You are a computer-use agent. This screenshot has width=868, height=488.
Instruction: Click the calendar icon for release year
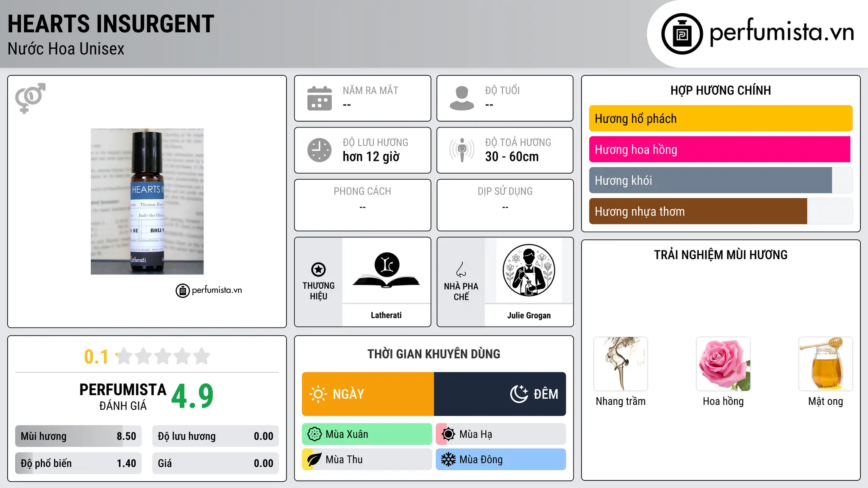click(320, 98)
